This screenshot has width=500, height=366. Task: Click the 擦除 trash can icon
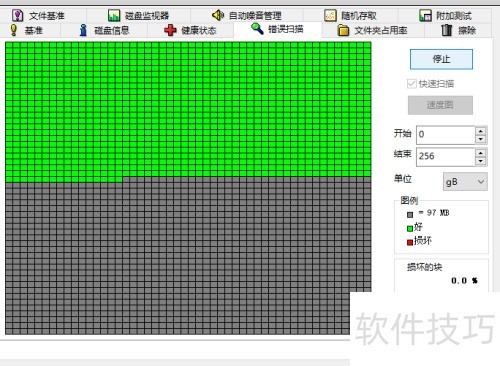(x=446, y=30)
